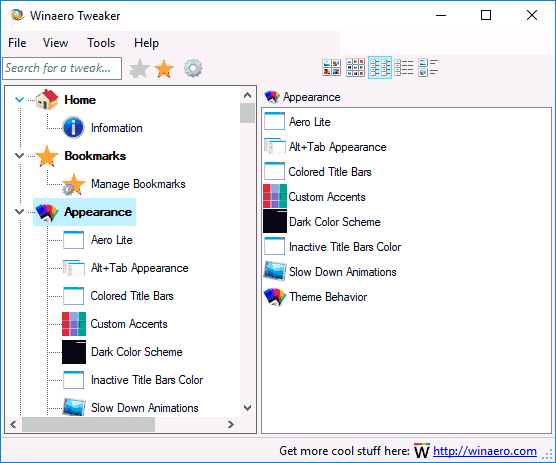Switch to large icons view mode
The height and width of the screenshot is (463, 556).
coord(332,67)
